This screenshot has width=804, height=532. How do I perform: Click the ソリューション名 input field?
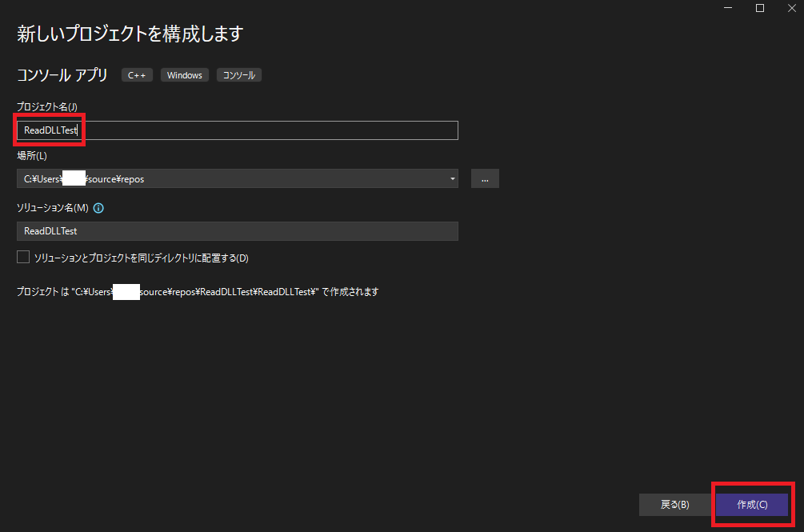237,231
